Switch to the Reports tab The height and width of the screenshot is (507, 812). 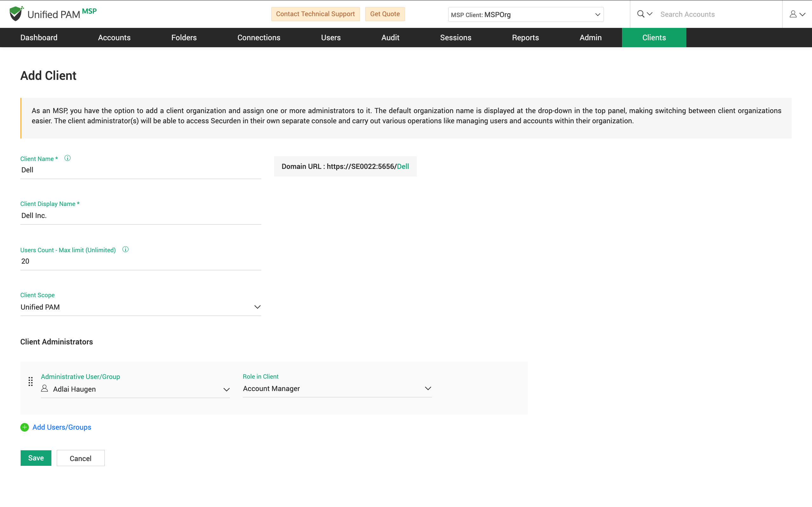525,38
